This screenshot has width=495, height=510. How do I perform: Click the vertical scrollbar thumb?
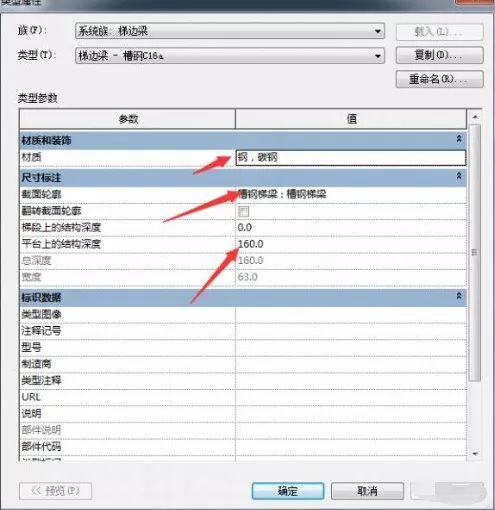pyautogui.click(x=475, y=252)
